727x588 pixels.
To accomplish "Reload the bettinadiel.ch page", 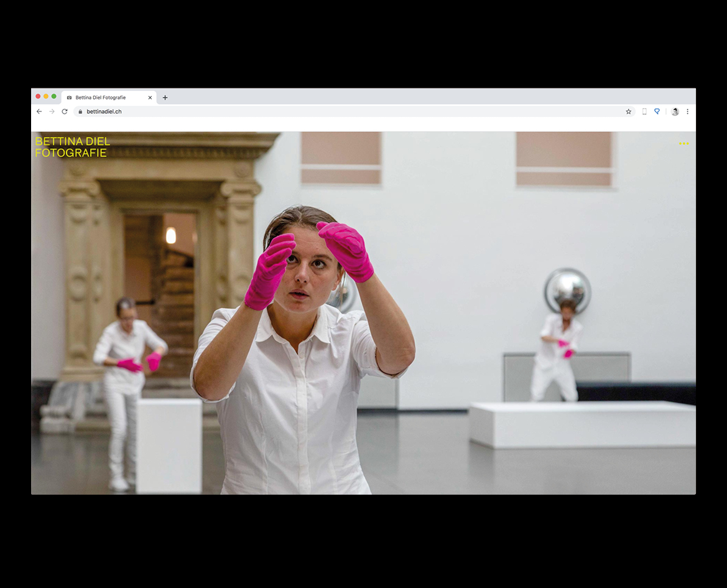I will pos(64,111).
